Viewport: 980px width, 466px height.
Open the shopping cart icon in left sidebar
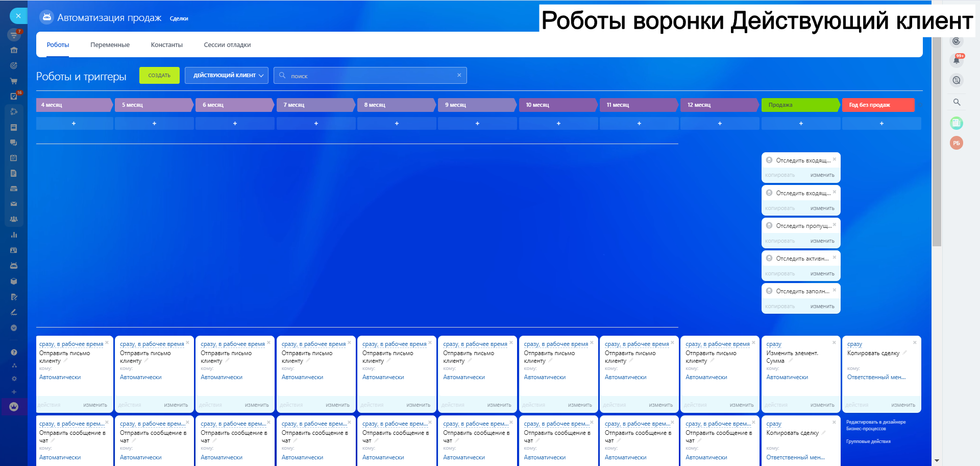click(14, 81)
